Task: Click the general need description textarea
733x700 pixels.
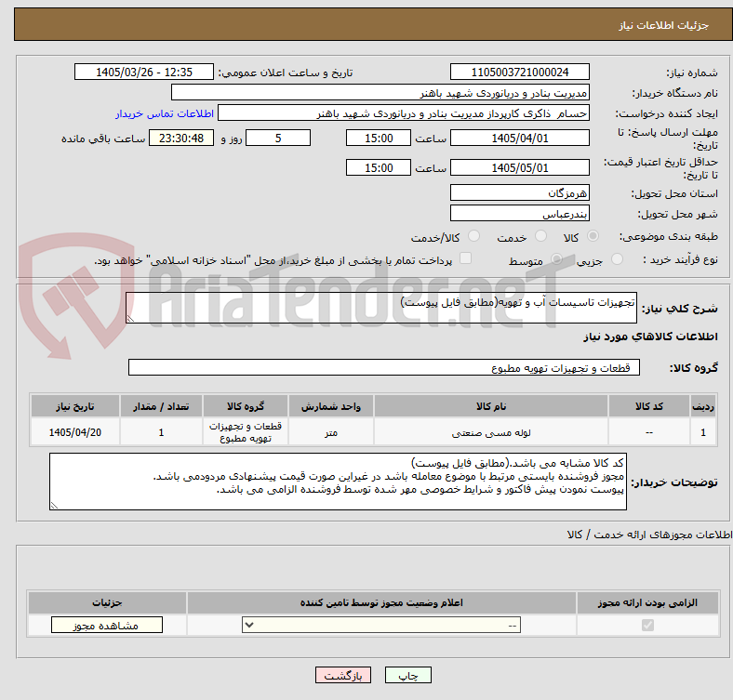Action: (381, 308)
